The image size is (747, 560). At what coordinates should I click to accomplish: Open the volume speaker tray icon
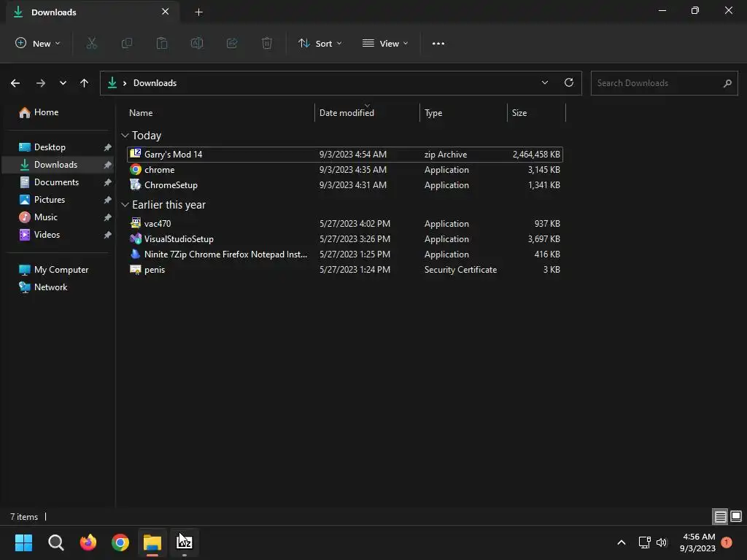(x=662, y=542)
